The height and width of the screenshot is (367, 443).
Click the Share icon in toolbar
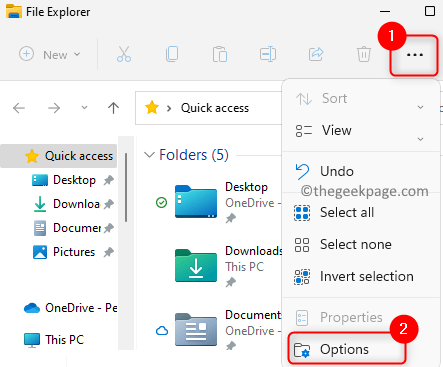[316, 54]
